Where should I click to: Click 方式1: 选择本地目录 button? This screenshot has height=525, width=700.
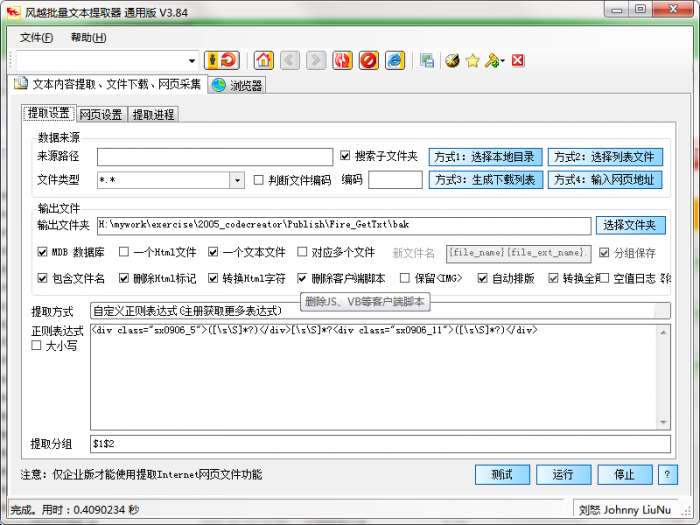(486, 157)
